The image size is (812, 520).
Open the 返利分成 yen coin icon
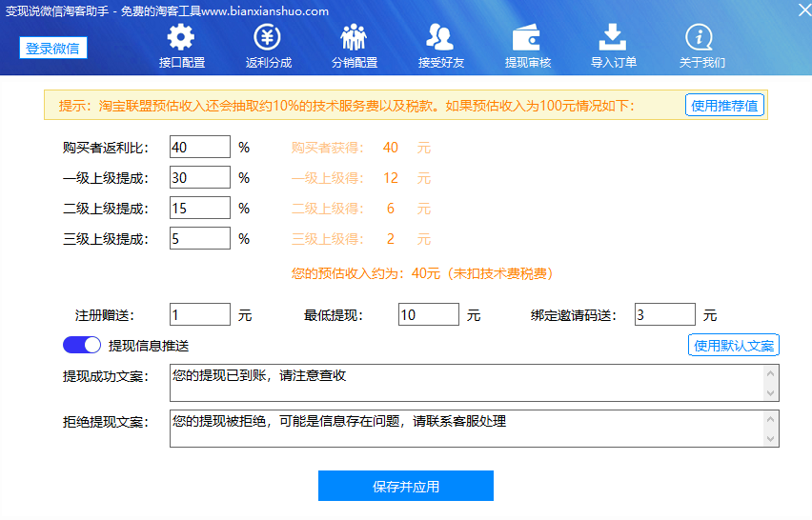point(267,37)
